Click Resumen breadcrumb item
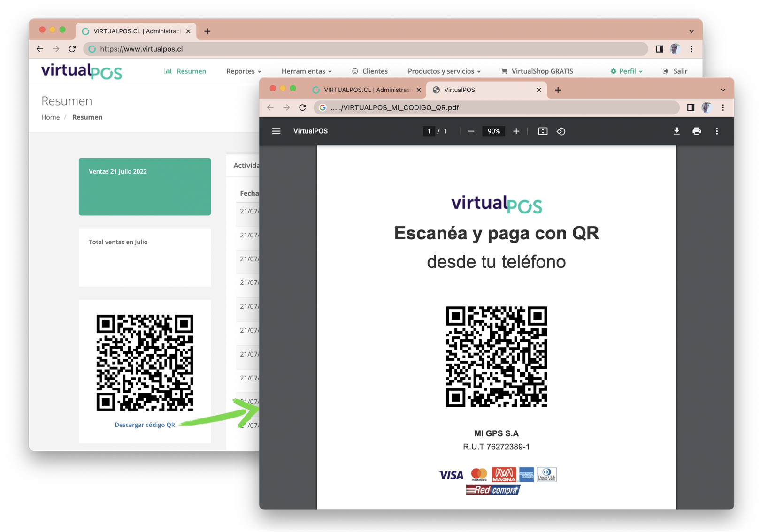768x532 pixels. 87,117
